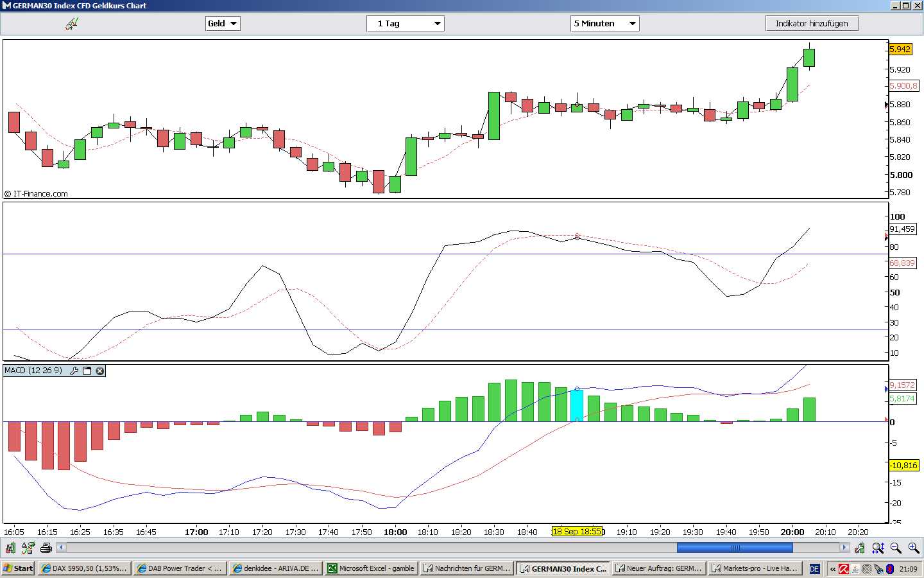This screenshot has height=578, width=924.
Task: Click the cyan highlighted MACD histogram bar
Action: pos(577,405)
